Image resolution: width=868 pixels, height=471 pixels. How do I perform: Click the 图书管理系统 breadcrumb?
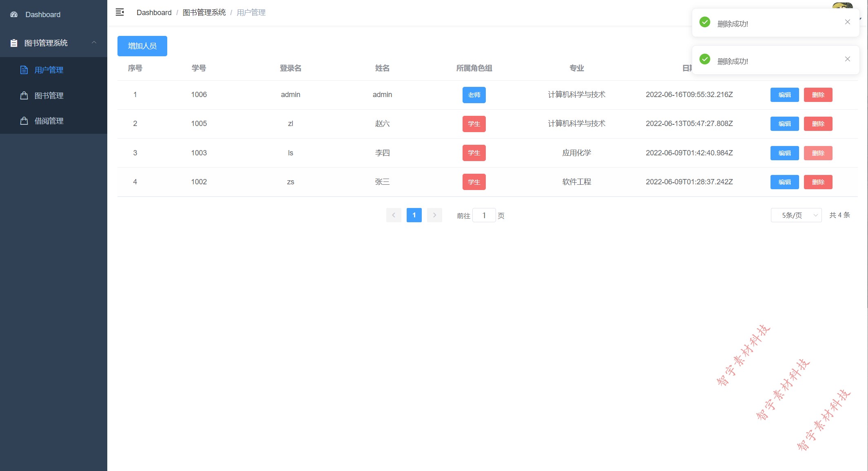coord(204,13)
